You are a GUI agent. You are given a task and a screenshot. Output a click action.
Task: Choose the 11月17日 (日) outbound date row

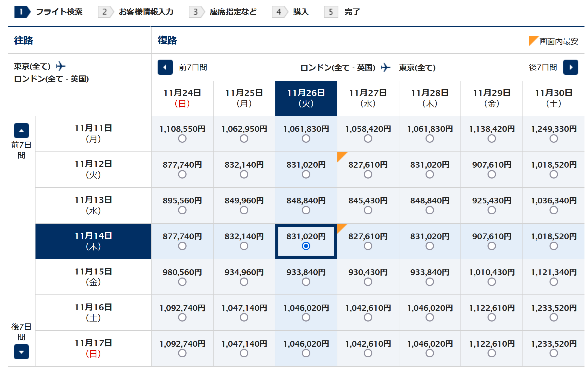pyautogui.click(x=93, y=348)
